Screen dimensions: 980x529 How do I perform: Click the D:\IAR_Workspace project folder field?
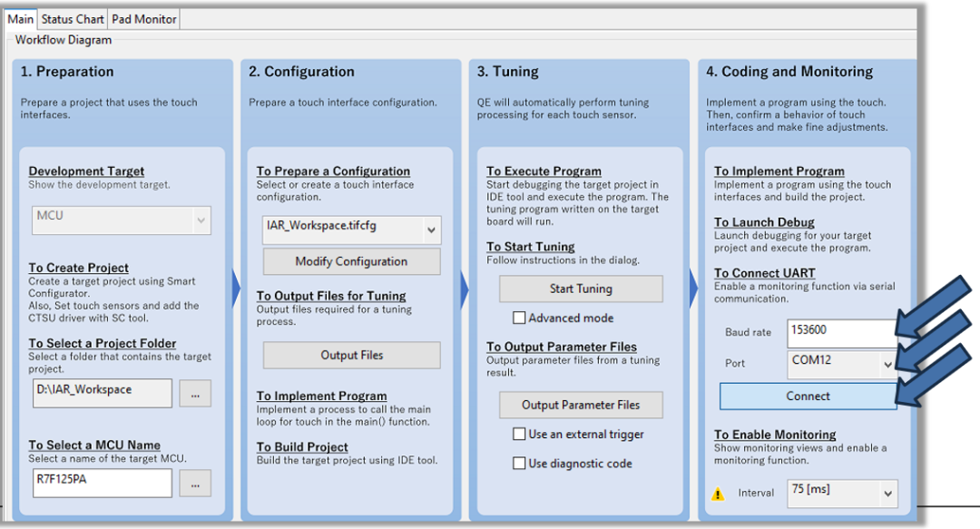point(102,393)
